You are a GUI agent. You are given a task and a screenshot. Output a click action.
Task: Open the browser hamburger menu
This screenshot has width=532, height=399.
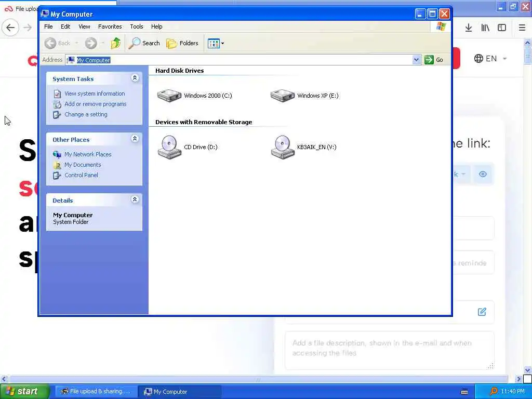click(x=522, y=28)
